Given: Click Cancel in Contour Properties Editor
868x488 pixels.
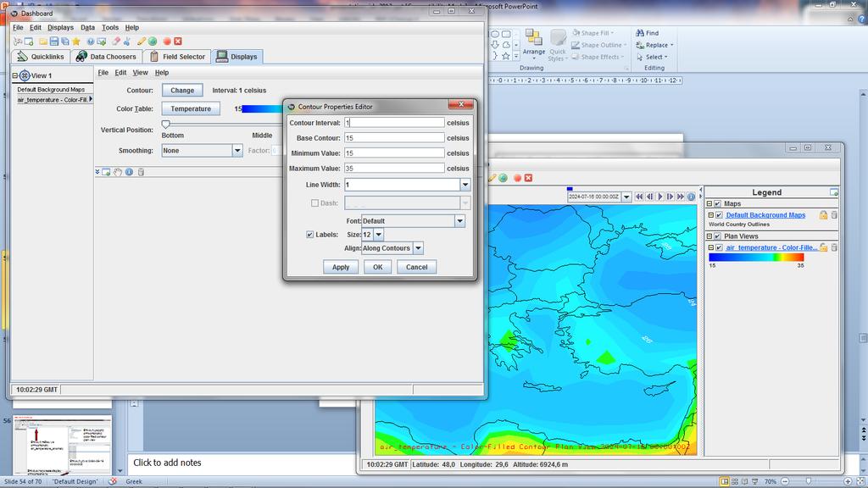Looking at the screenshot, I should 416,267.
